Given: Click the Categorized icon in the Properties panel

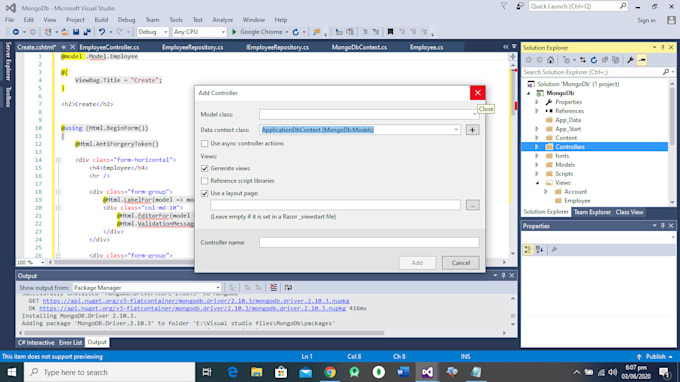Looking at the screenshot, I should [528, 249].
